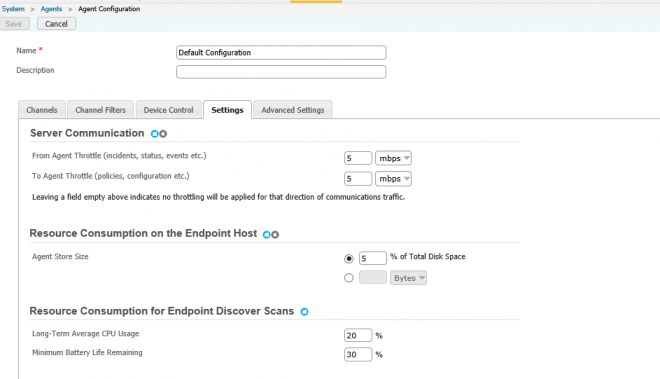Click the Description label

point(35,70)
